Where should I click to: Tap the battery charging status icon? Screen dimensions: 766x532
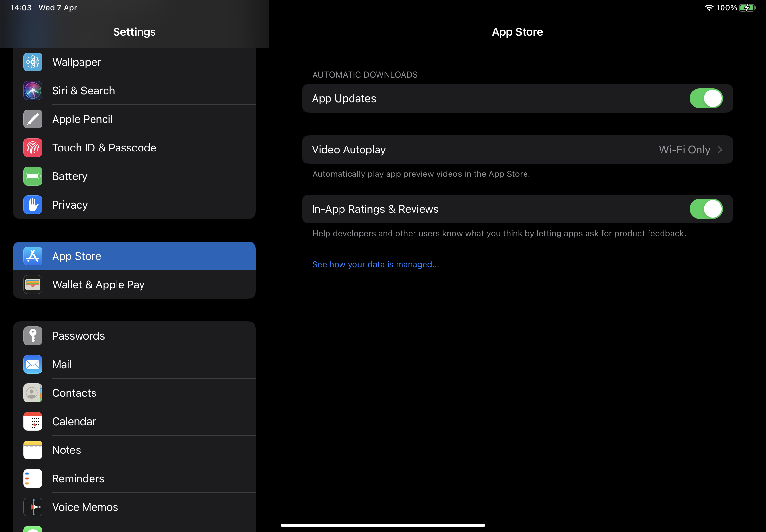(x=747, y=8)
